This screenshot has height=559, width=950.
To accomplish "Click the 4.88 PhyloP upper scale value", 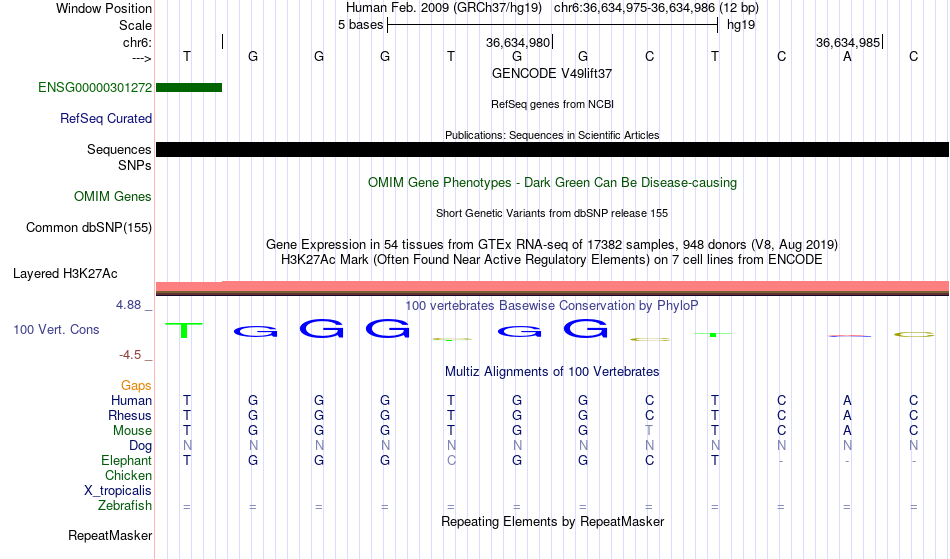I will point(129,305).
